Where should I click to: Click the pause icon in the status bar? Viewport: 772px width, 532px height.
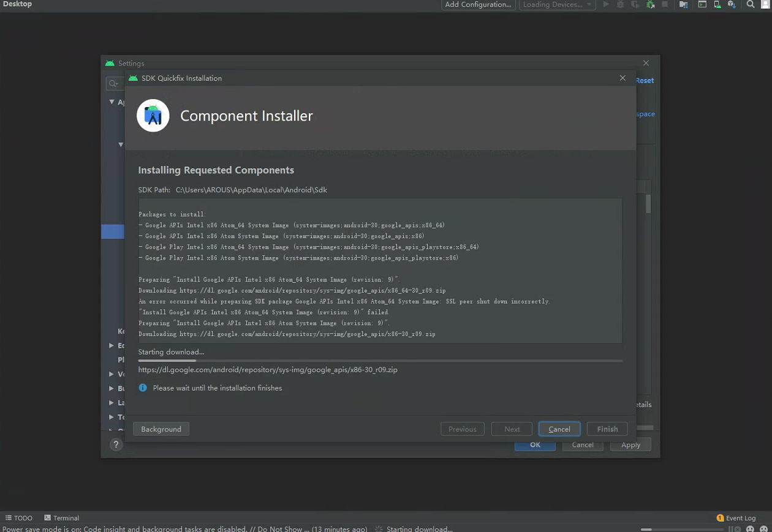tap(730, 529)
